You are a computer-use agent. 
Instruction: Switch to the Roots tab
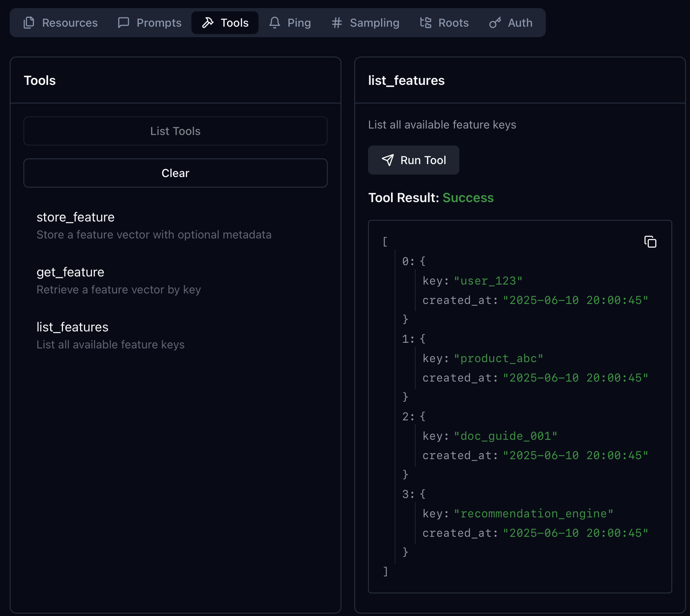[x=444, y=23]
